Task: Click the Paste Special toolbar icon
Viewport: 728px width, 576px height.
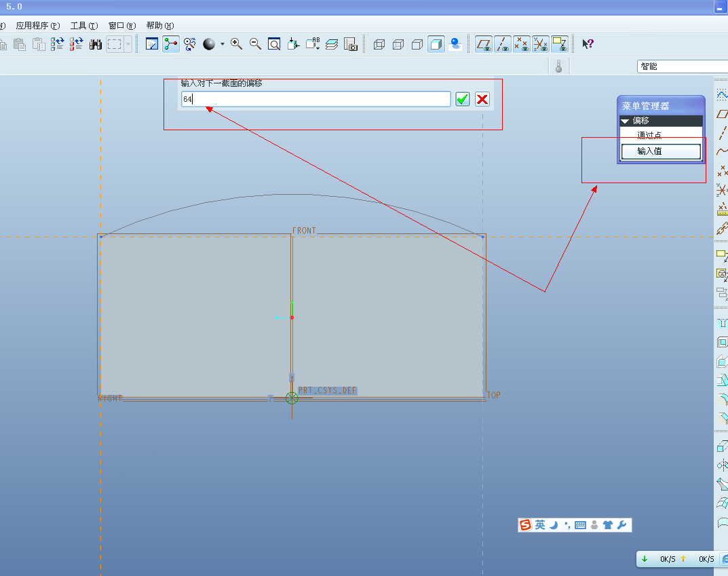Action: pyautogui.click(x=39, y=45)
